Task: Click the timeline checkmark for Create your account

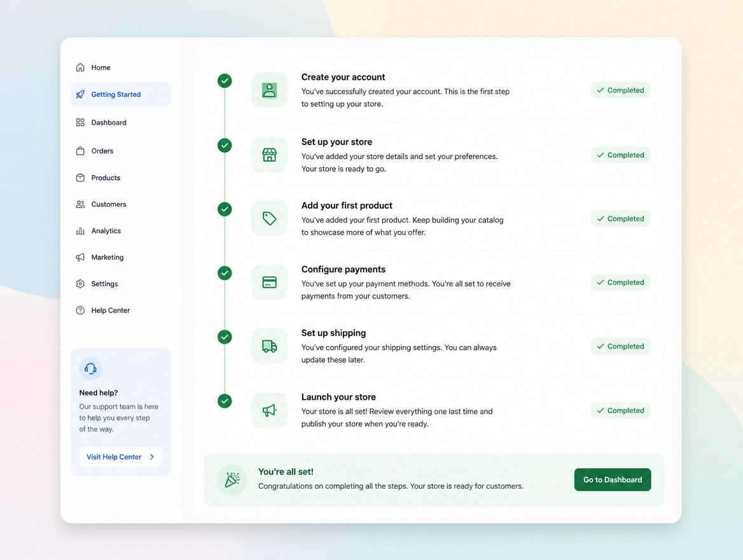Action: [225, 81]
